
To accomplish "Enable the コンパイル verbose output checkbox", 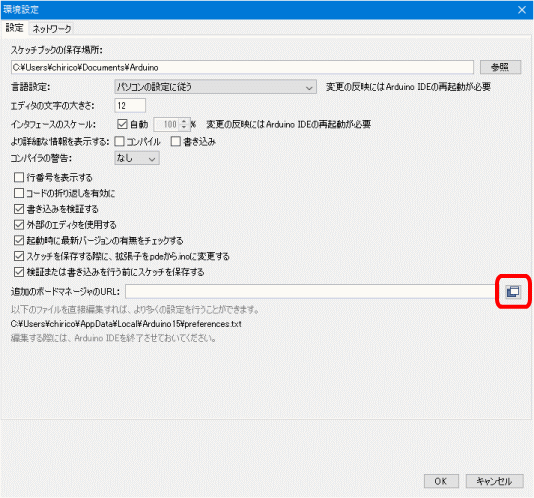I will (120, 141).
